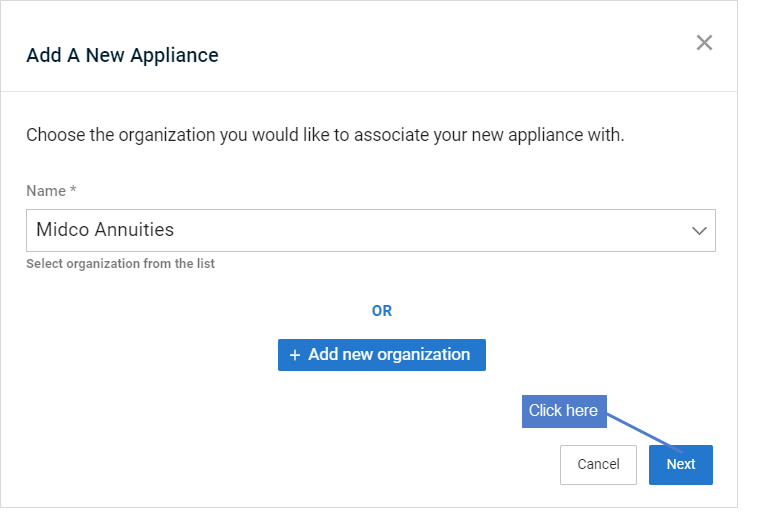
Task: Click the Click here callout label
Action: 564,411
